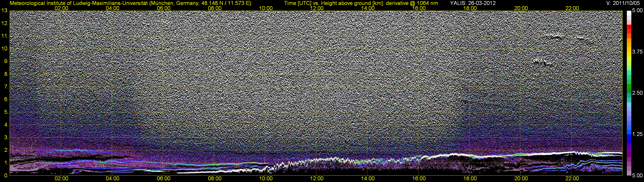
Task: Click the 20:00 label on upper time axis
Action: [x=521, y=8]
